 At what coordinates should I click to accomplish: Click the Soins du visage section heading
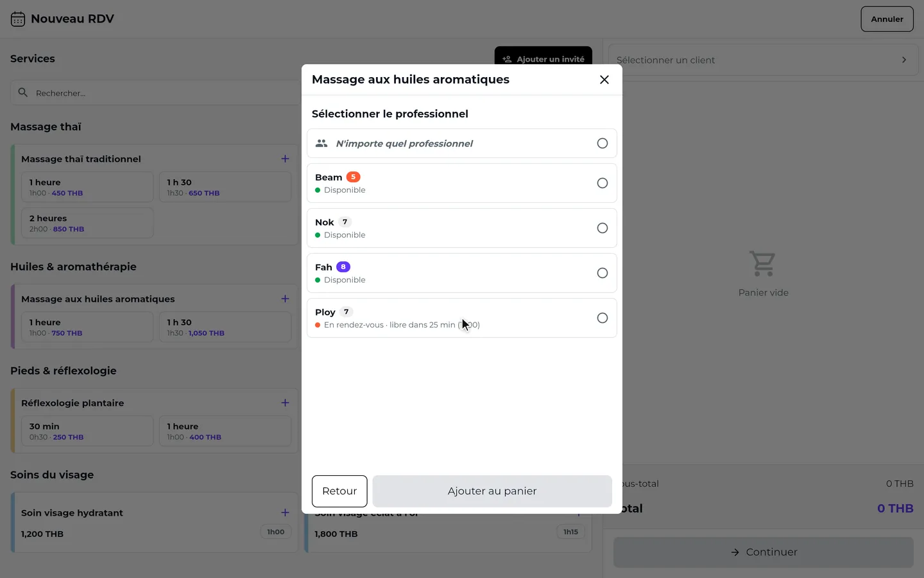click(52, 475)
